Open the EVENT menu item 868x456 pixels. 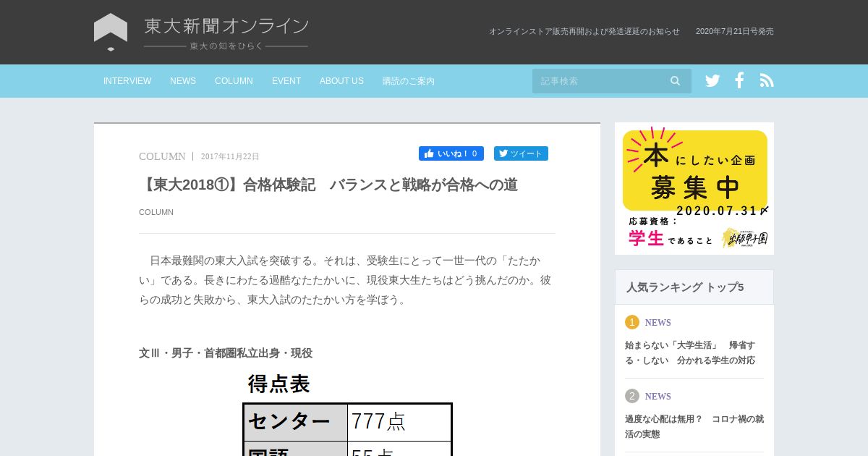click(286, 81)
